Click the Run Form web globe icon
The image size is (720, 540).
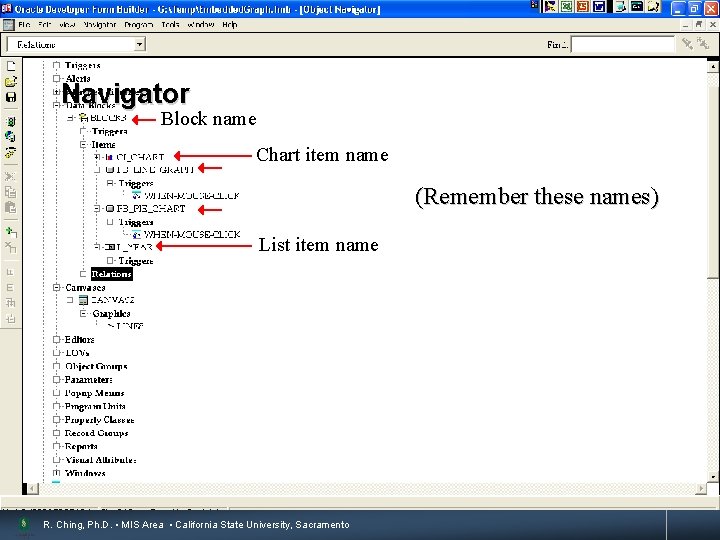pos(11,137)
